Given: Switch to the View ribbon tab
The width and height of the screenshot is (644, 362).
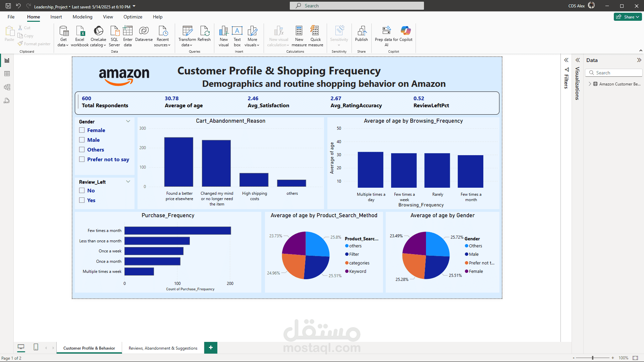Looking at the screenshot, I should point(108,17).
